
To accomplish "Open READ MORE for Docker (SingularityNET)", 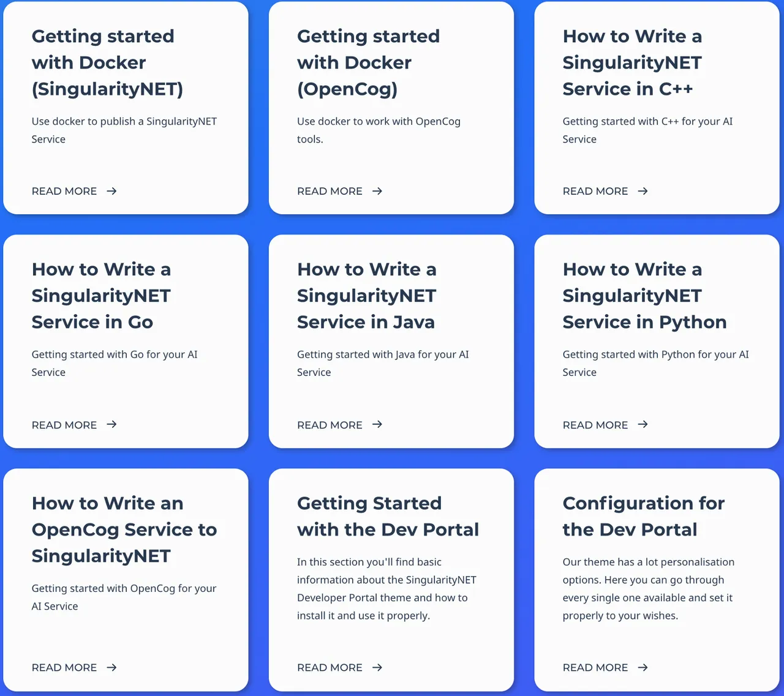I will click(x=64, y=191).
